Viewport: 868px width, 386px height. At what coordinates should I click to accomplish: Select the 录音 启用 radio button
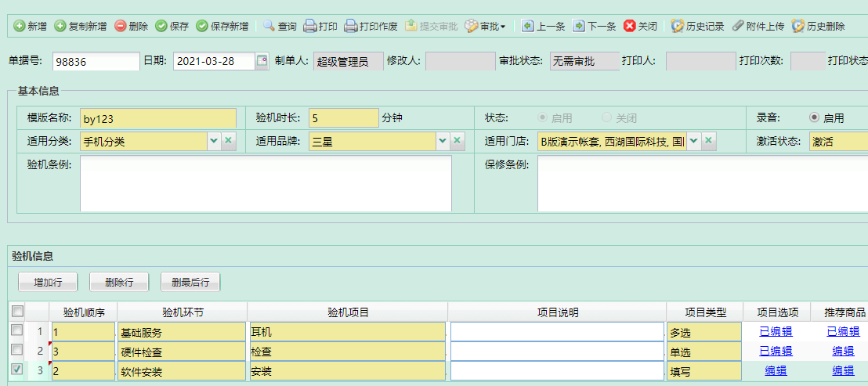[x=815, y=117]
